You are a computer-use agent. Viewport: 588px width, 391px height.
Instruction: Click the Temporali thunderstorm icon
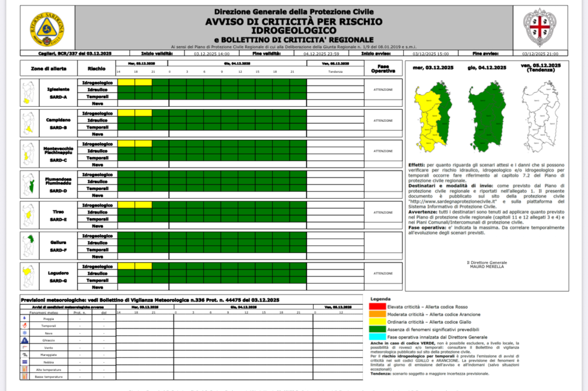coord(24,326)
